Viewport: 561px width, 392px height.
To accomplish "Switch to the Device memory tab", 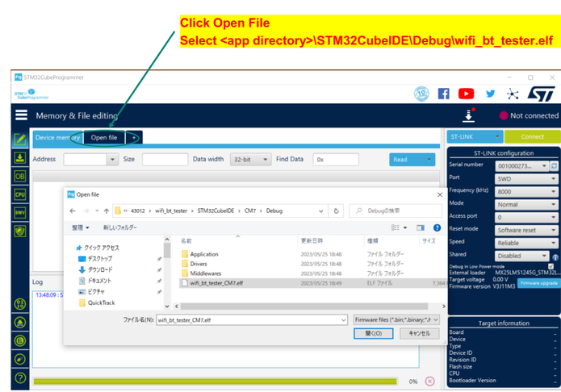I will click(57, 138).
